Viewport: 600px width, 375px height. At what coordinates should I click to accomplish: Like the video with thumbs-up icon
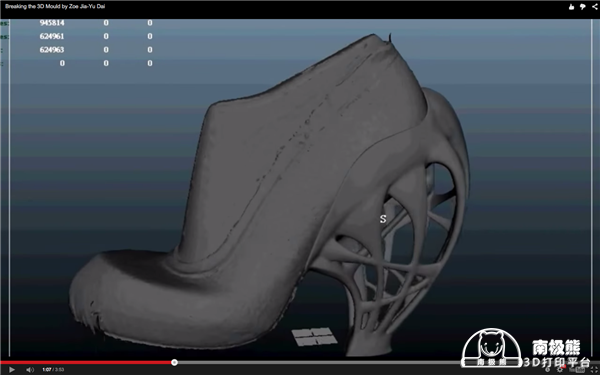tap(571, 7)
